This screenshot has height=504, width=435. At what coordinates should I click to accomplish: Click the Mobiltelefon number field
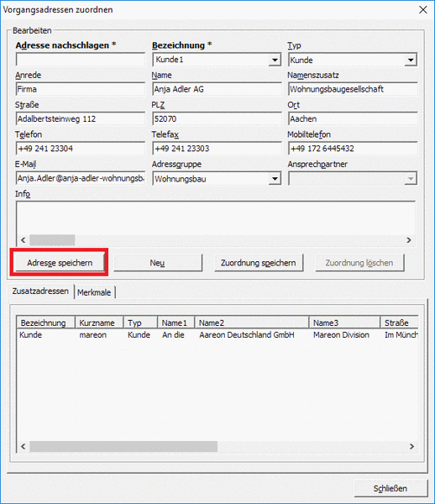pos(353,149)
